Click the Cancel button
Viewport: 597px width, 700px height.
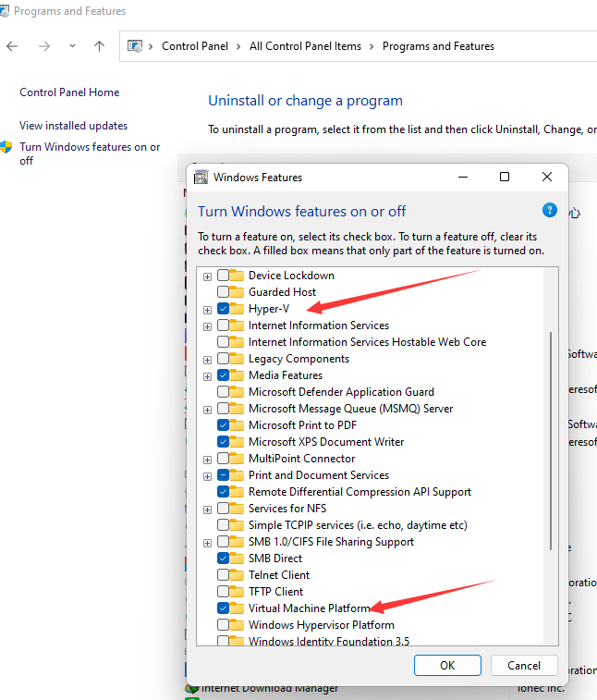524,665
